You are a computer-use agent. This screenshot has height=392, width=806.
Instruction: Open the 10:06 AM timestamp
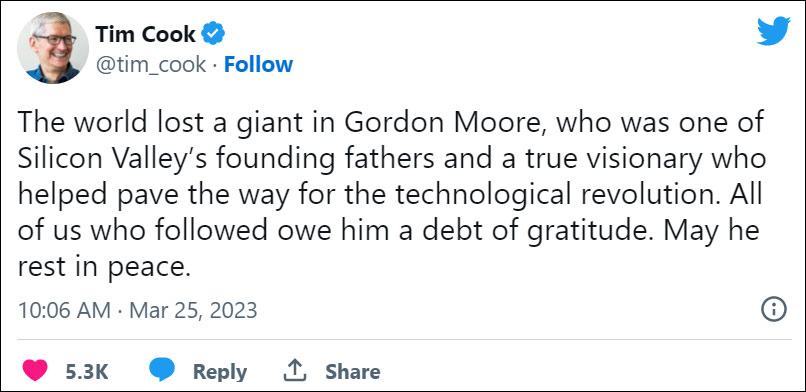[64, 310]
